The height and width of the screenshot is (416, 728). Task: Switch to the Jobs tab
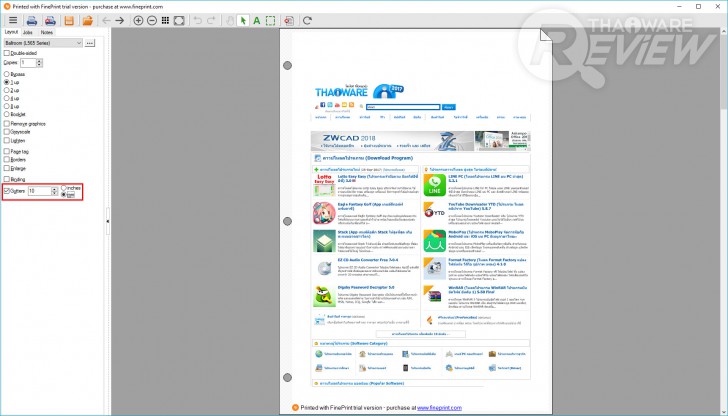[28, 32]
